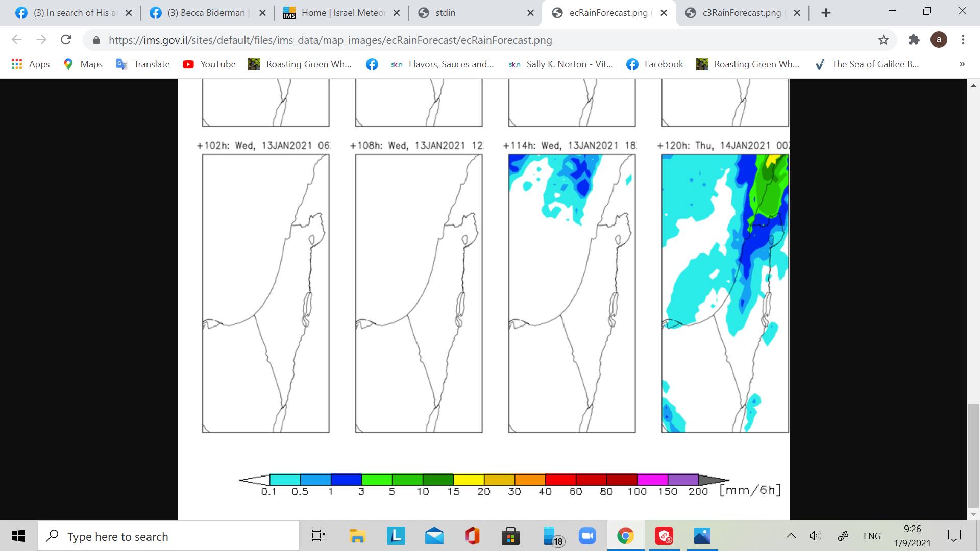Open the Mail app in the taskbar
980x551 pixels.
434,536
